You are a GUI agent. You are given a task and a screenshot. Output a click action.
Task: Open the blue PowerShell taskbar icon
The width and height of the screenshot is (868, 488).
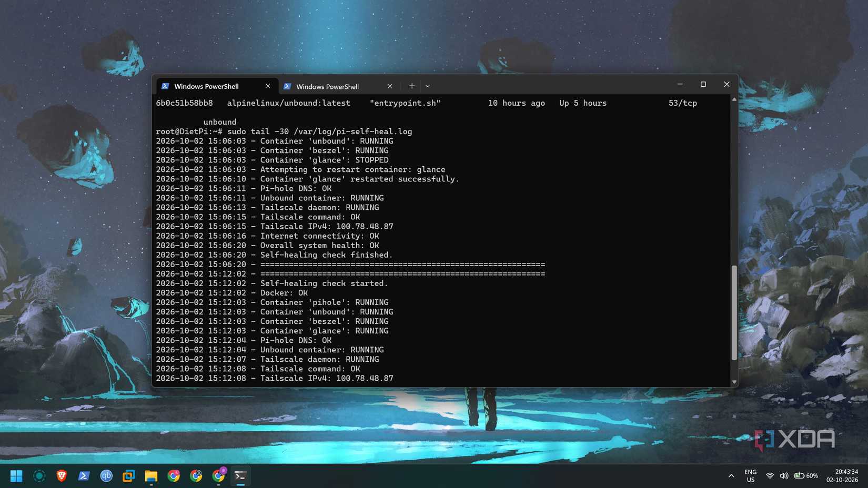84,476
